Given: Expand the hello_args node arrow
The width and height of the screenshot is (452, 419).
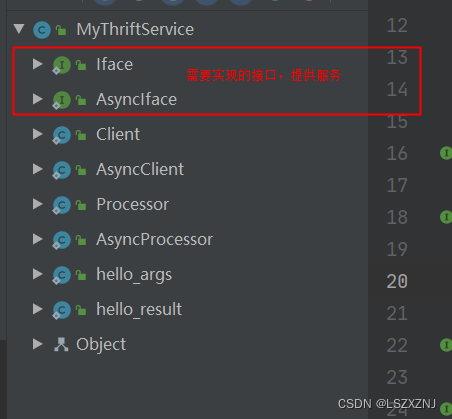Looking at the screenshot, I should (38, 274).
